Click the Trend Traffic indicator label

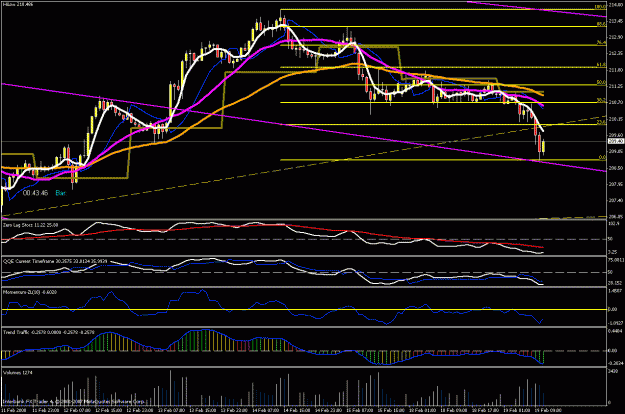49,332
